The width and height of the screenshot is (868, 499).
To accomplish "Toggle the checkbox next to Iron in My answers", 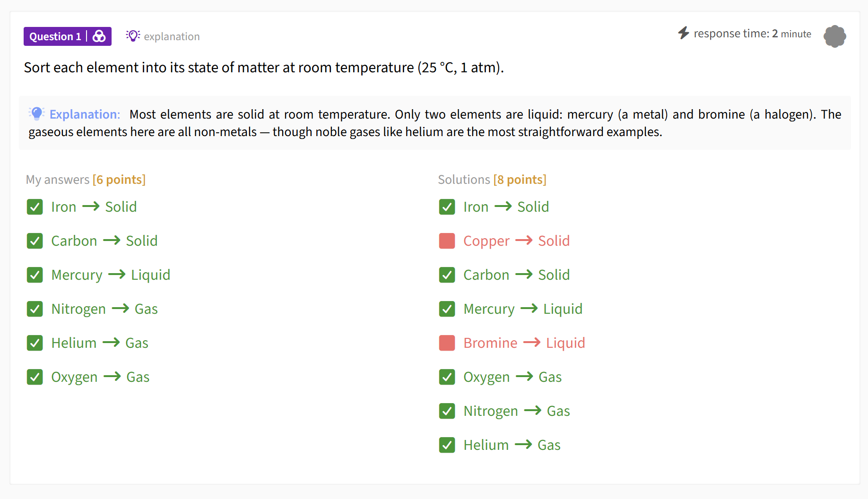I will tap(35, 206).
